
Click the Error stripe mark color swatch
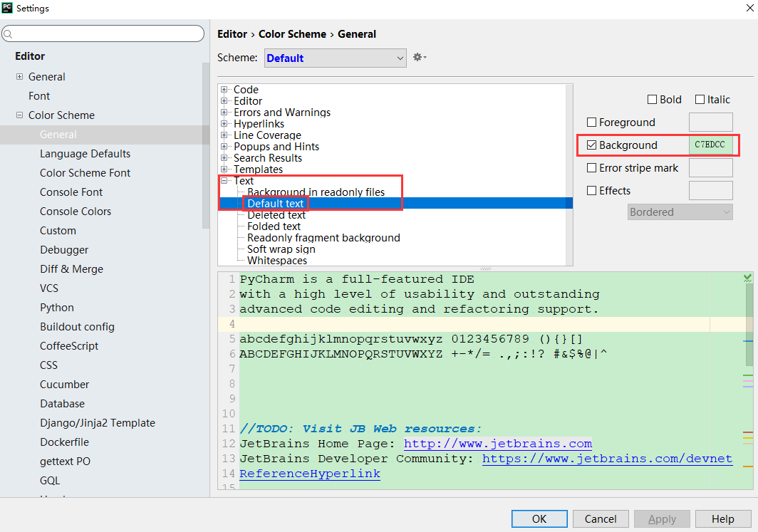pos(711,167)
